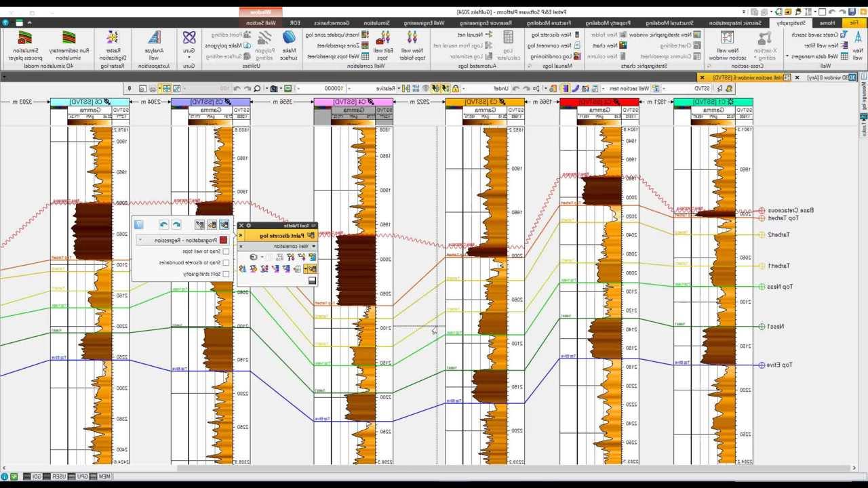Screen dimensions: 868x488
Task: Click the lock icon in window toolbar
Action: click(x=456, y=89)
